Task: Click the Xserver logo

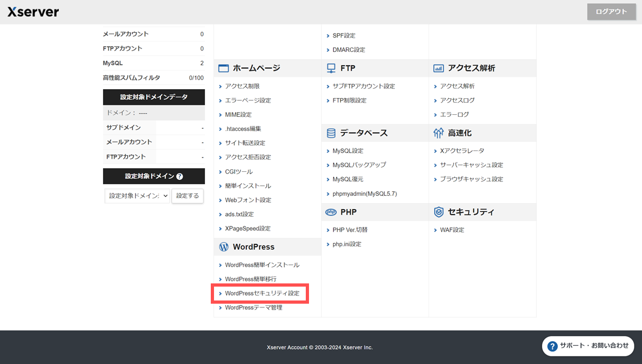Action: coord(33,12)
